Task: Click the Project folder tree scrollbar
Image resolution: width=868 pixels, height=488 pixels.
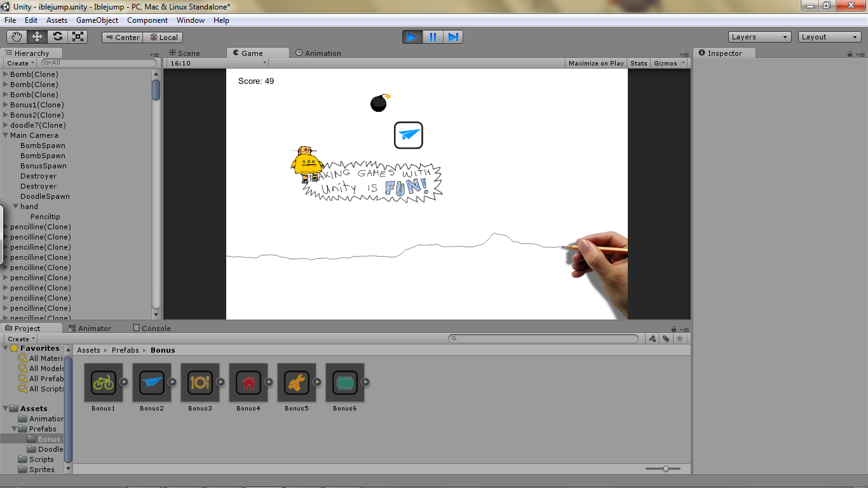Action: click(x=69, y=409)
